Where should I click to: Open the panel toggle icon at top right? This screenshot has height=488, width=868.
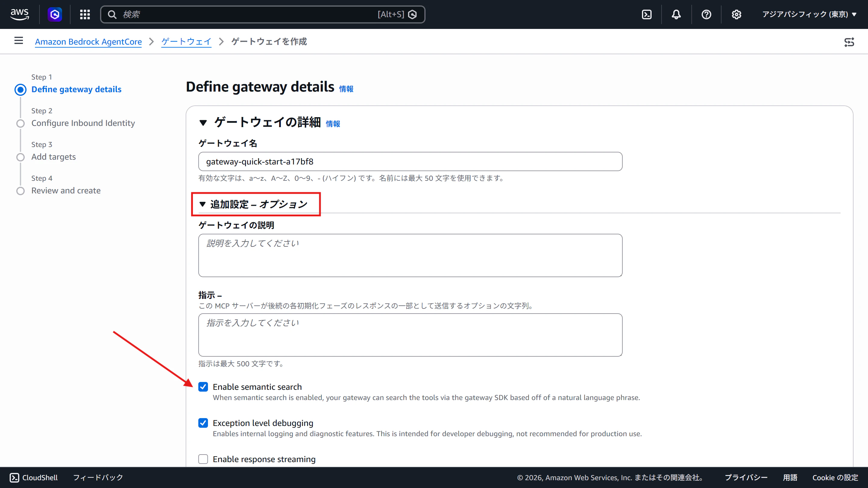[849, 42]
